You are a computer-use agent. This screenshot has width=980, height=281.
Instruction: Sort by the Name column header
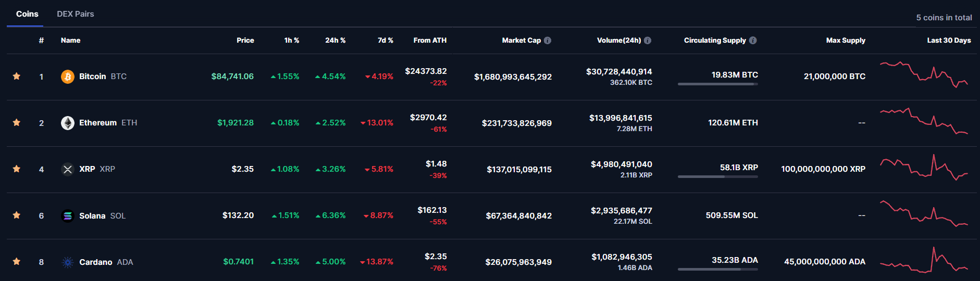[70, 41]
